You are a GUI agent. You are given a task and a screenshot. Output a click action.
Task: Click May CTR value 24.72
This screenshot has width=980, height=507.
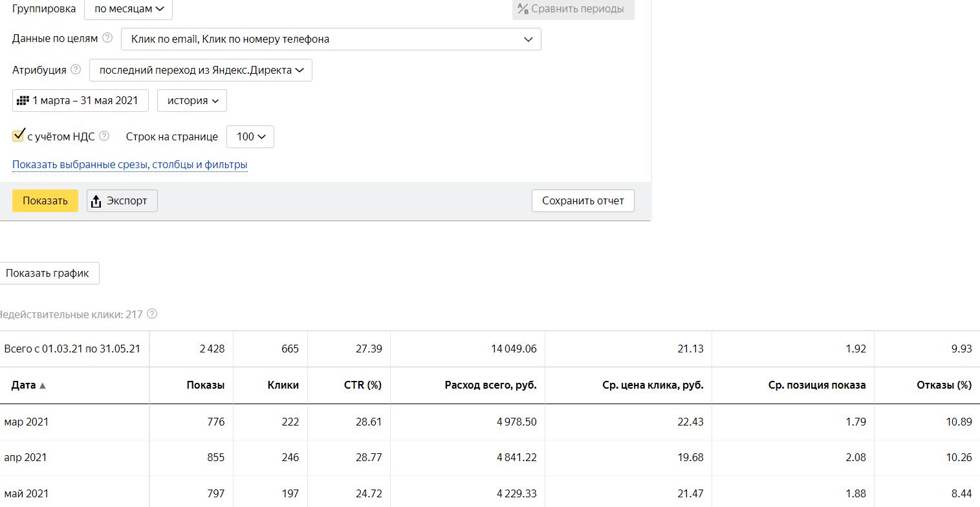369,493
